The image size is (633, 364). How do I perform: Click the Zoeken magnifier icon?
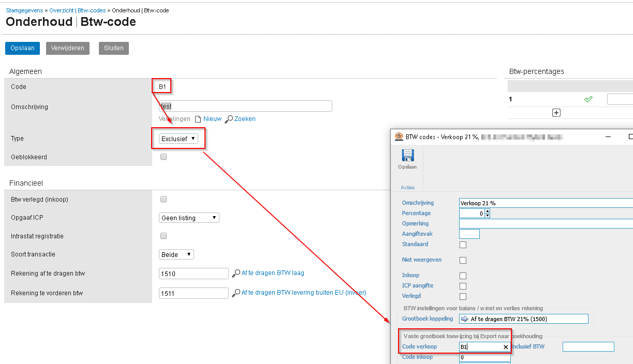tap(229, 119)
